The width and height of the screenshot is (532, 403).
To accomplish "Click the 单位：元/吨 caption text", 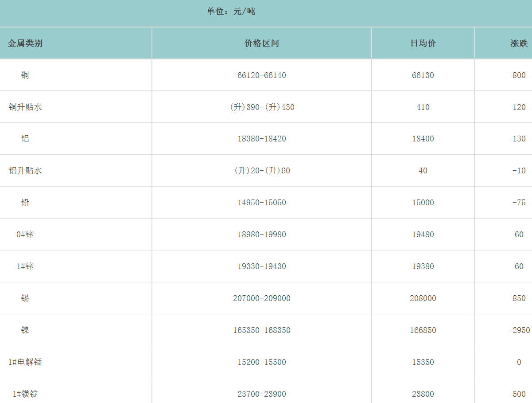I will coord(231,12).
